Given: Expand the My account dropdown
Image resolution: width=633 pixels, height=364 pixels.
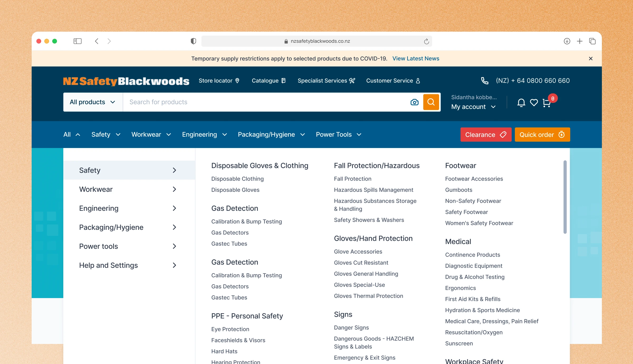Looking at the screenshot, I should coord(473,107).
